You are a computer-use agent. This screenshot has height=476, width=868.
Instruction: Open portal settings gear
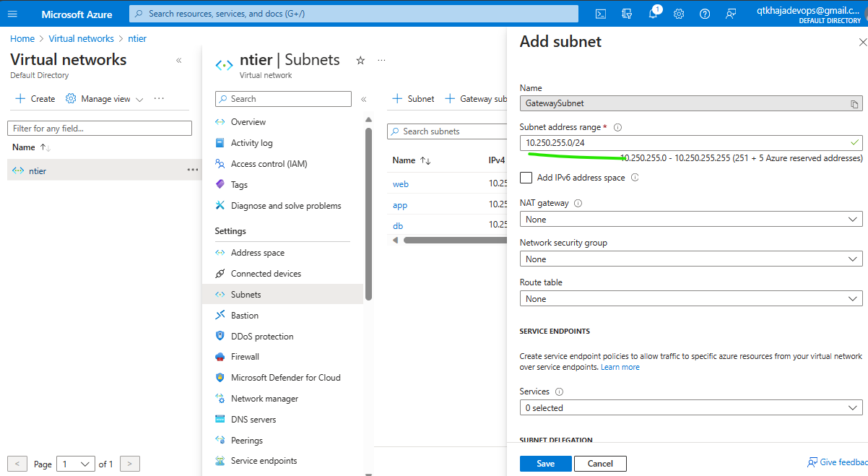click(x=679, y=14)
